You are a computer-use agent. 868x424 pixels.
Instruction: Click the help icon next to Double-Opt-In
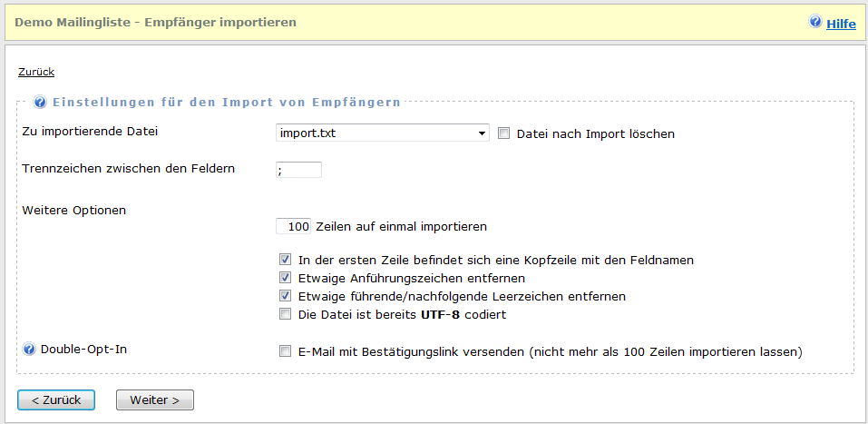[x=29, y=349]
